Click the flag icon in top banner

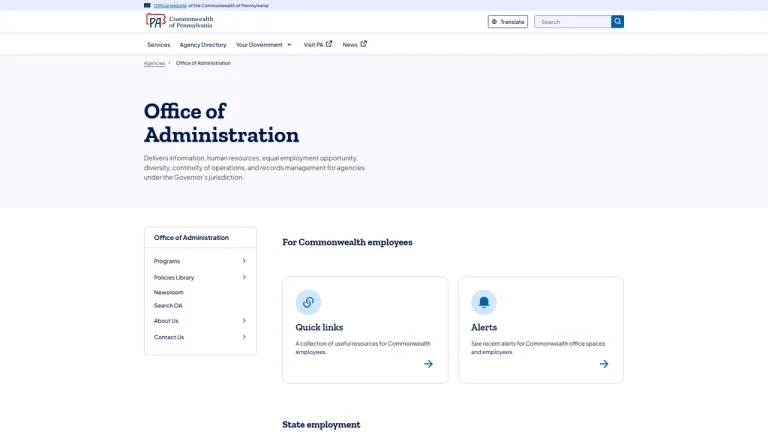[x=147, y=5]
